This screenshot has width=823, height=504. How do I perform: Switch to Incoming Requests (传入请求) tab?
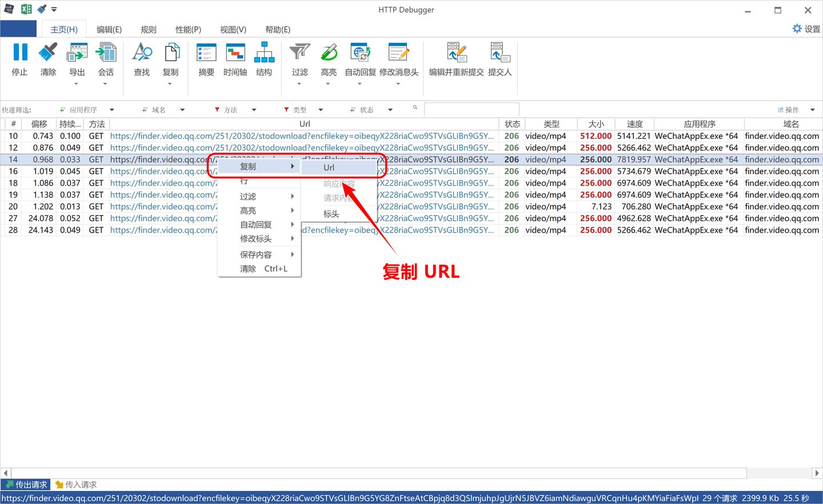click(x=76, y=485)
